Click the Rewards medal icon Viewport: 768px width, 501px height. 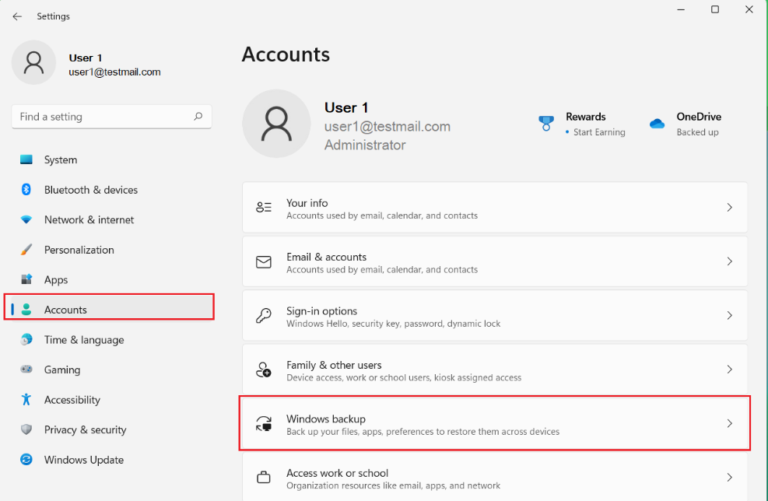[x=546, y=124]
